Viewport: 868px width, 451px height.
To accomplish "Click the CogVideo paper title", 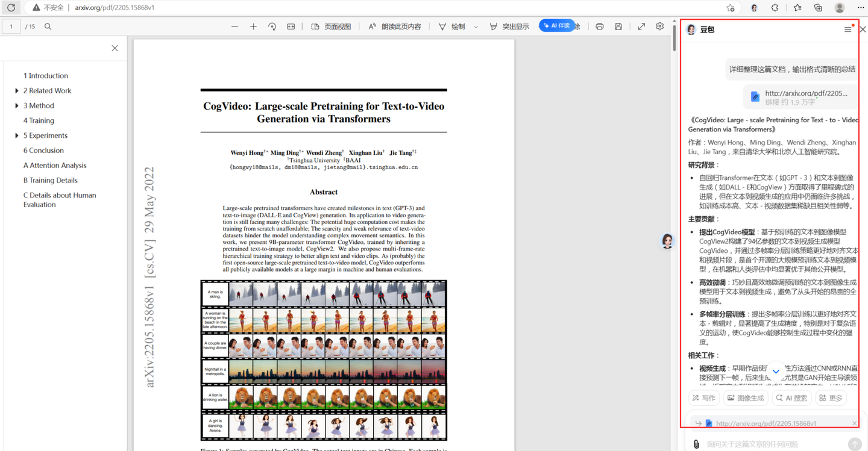I will pyautogui.click(x=324, y=113).
